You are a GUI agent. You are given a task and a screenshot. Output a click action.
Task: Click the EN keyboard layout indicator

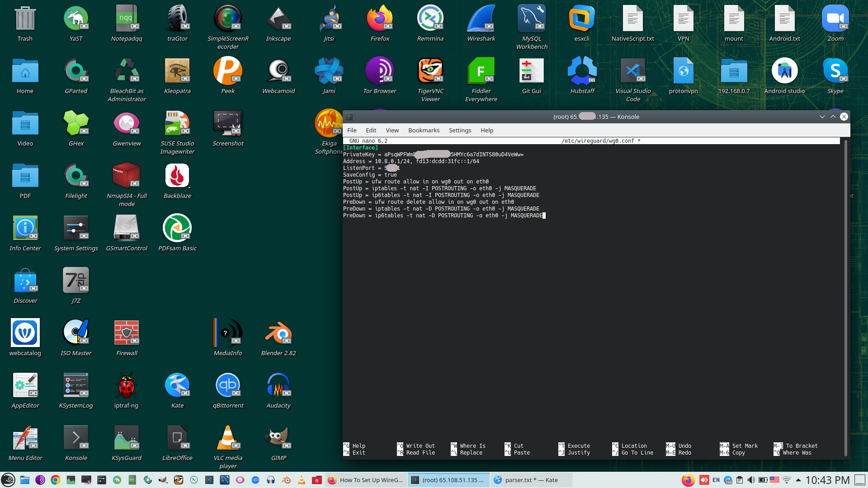[716, 480]
